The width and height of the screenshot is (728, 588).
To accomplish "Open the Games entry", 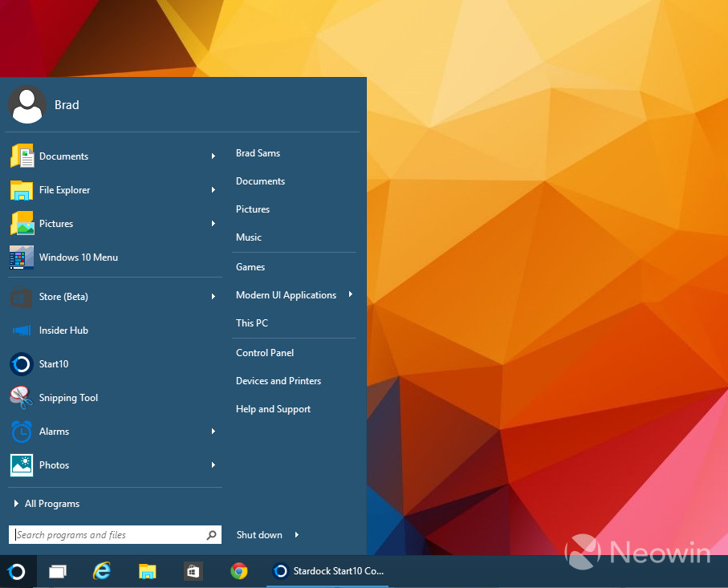I will 250,267.
